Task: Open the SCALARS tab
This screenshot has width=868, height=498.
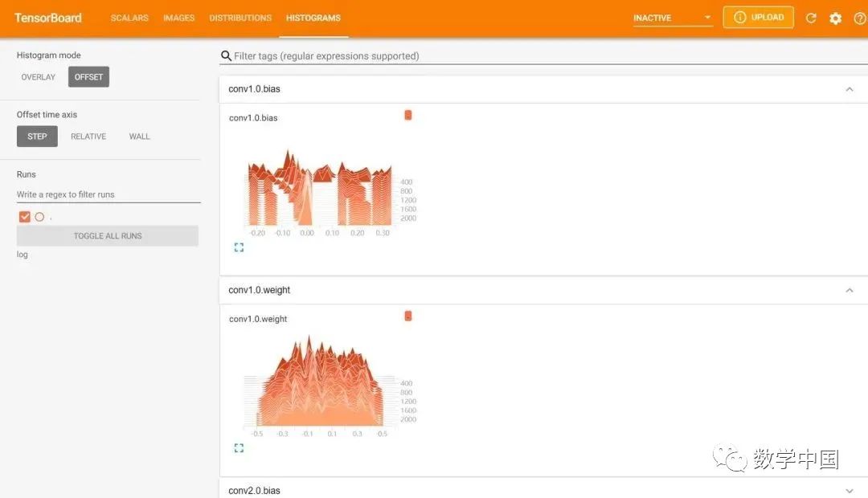Action: [129, 18]
